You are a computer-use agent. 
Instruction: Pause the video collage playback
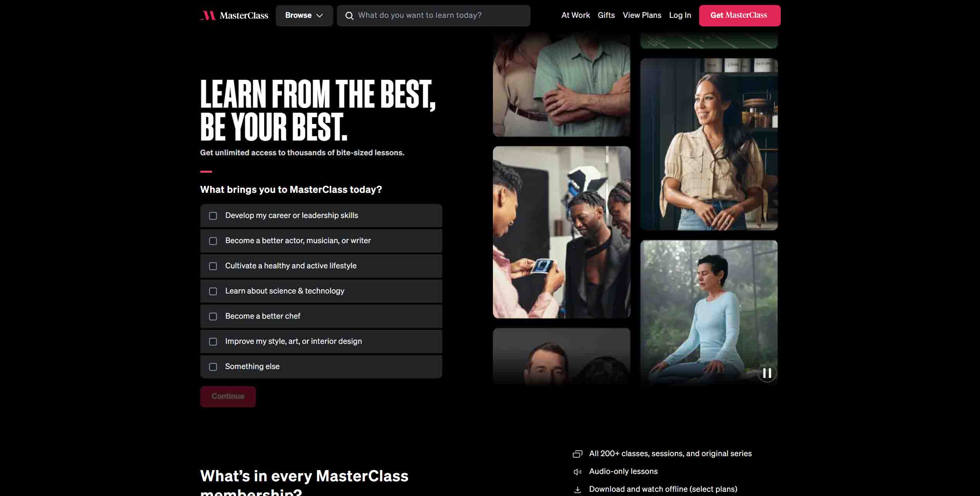767,373
